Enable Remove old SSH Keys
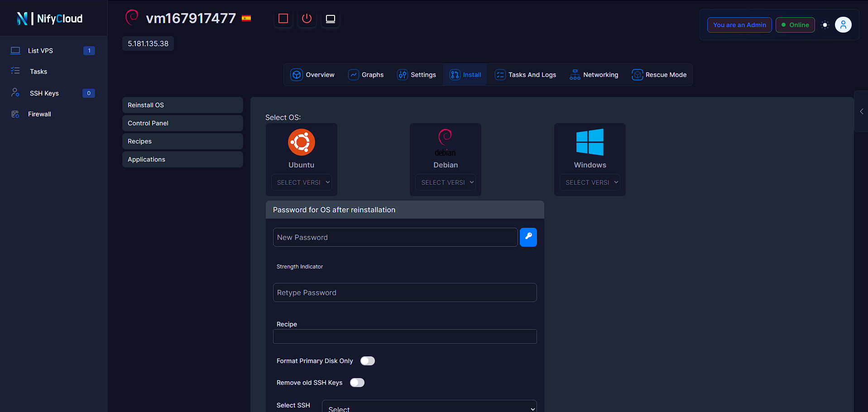Image resolution: width=868 pixels, height=412 pixels. click(x=357, y=383)
